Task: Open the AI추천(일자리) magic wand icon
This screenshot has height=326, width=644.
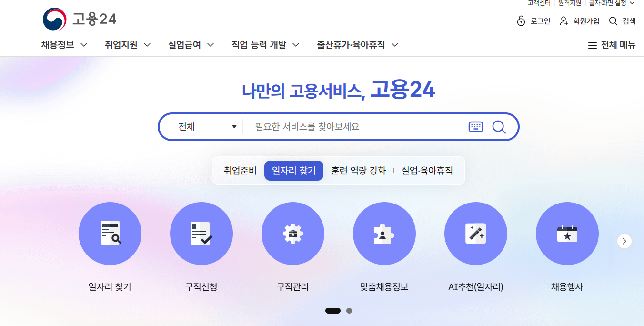Action: [x=476, y=234]
